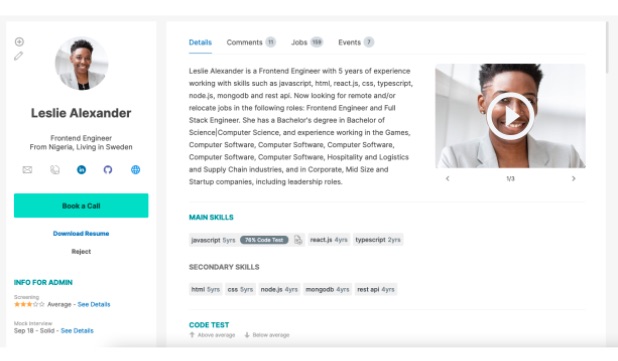This screenshot has width=618, height=361.
Task: Open the LinkedIn profile icon
Action: (81, 170)
